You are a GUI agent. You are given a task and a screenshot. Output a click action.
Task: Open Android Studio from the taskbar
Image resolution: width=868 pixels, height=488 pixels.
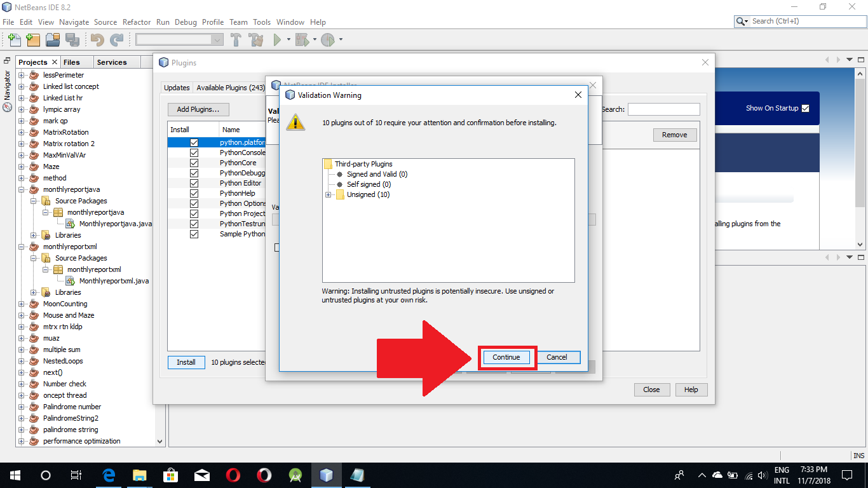295,475
